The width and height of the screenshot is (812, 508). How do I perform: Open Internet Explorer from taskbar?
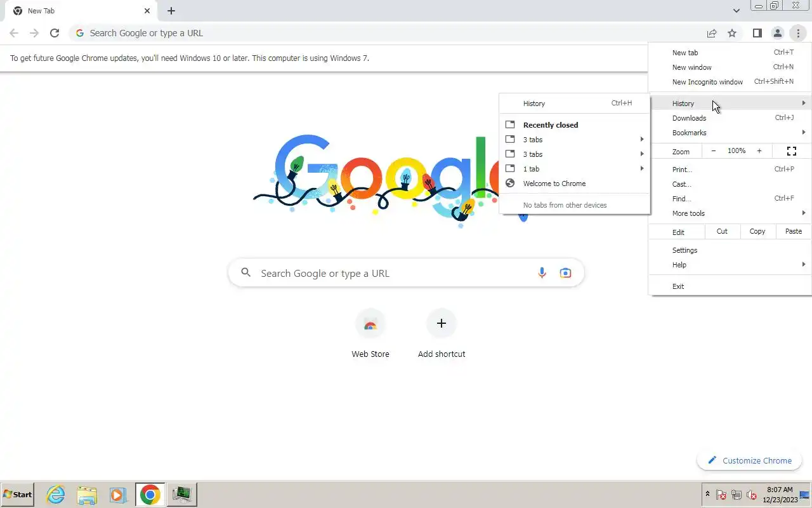56,495
